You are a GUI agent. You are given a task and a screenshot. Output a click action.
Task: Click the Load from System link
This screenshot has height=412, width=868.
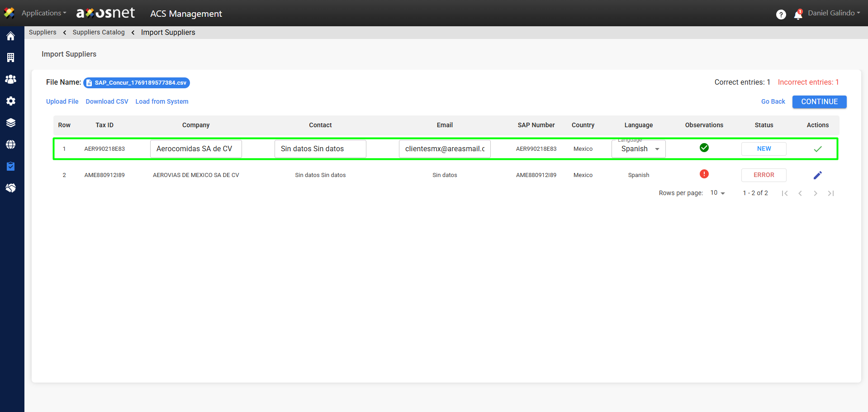[162, 101]
